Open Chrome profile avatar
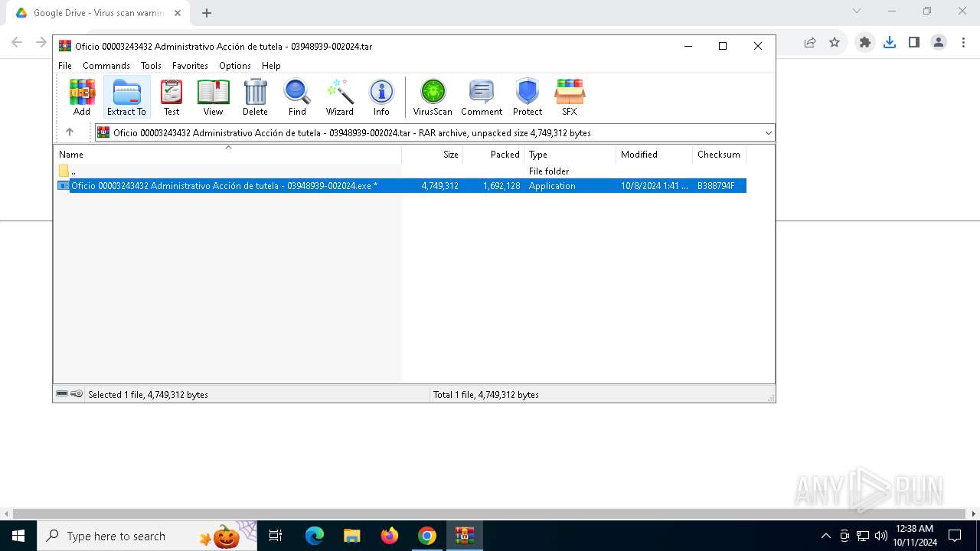 [939, 43]
